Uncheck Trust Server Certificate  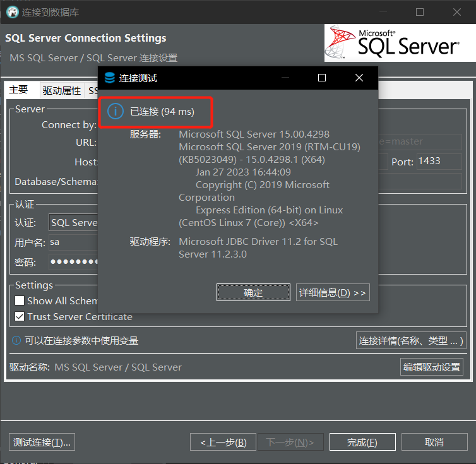tap(20, 317)
